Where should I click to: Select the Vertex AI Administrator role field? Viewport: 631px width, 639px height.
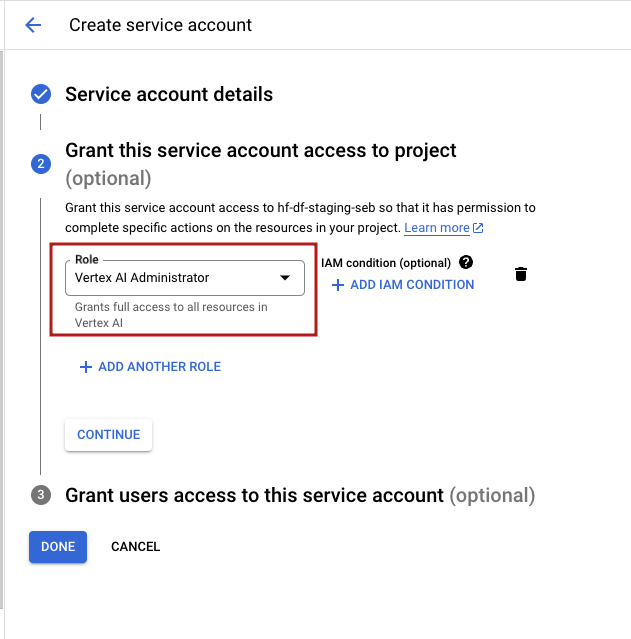(x=170, y=278)
